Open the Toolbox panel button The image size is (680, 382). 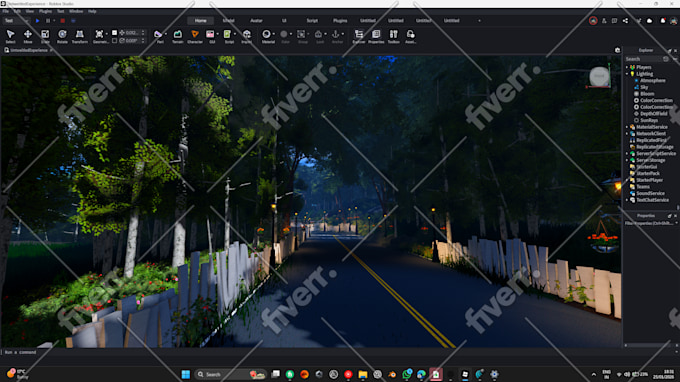tap(393, 36)
